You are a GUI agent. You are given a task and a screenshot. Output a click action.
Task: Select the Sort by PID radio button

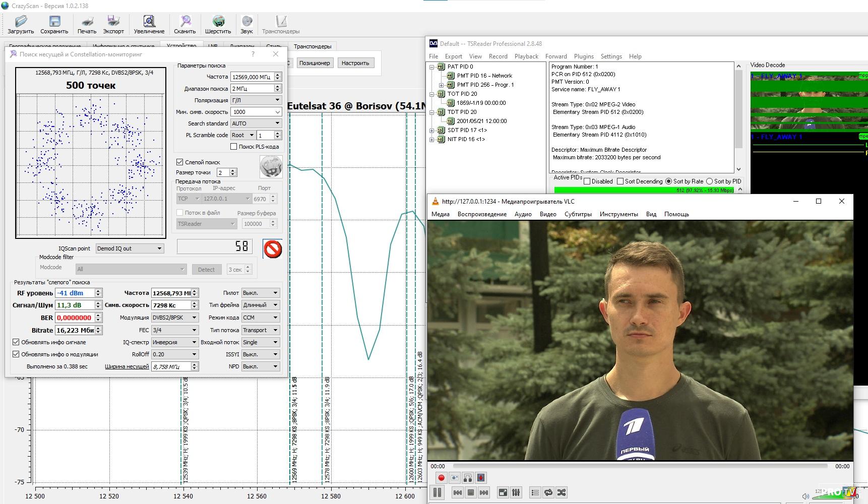(x=710, y=181)
